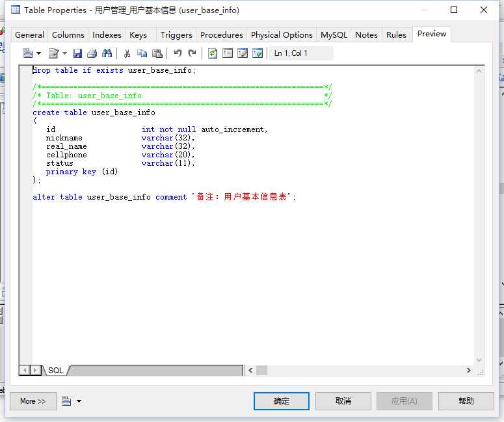This screenshot has width=504, height=422.
Task: Click the More >> button
Action: 33,401
